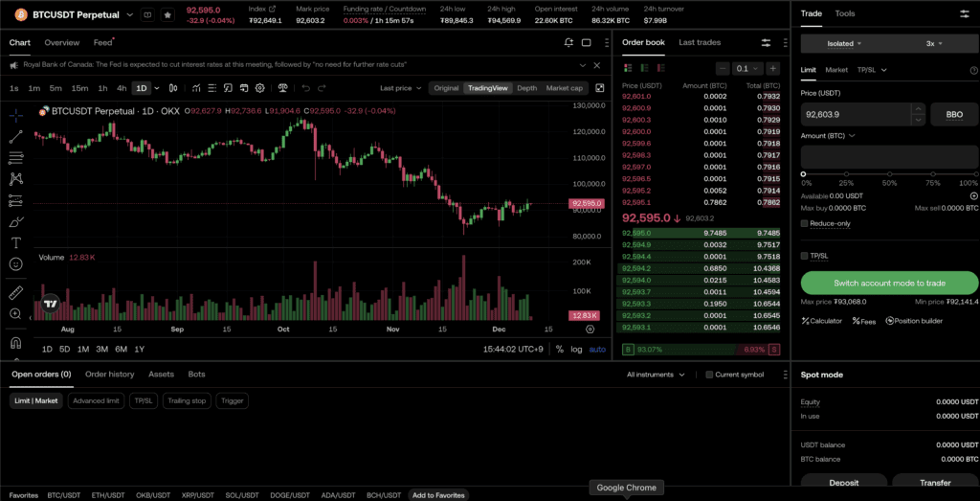Add BTCUSDT to favorites with star icon

pos(167,15)
